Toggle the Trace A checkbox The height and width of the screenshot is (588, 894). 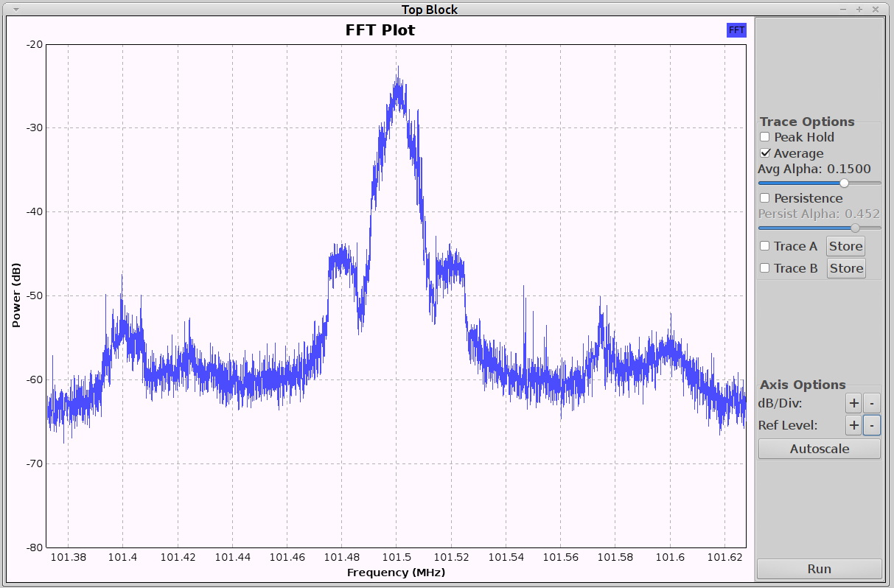pos(765,246)
